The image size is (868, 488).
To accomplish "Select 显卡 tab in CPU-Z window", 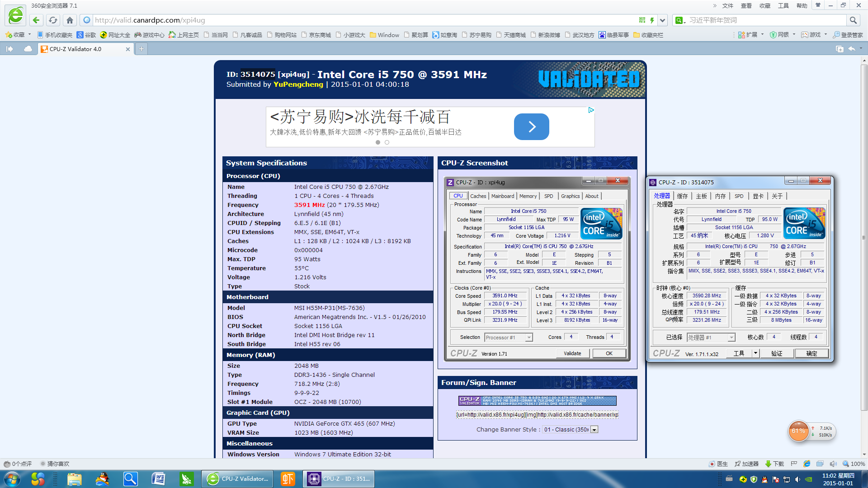I will click(x=758, y=196).
